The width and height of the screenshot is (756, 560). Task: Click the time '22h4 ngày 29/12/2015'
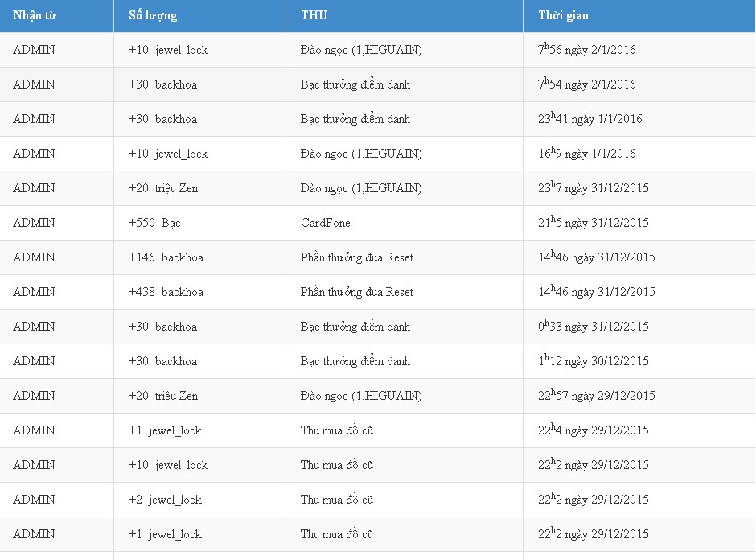(594, 430)
